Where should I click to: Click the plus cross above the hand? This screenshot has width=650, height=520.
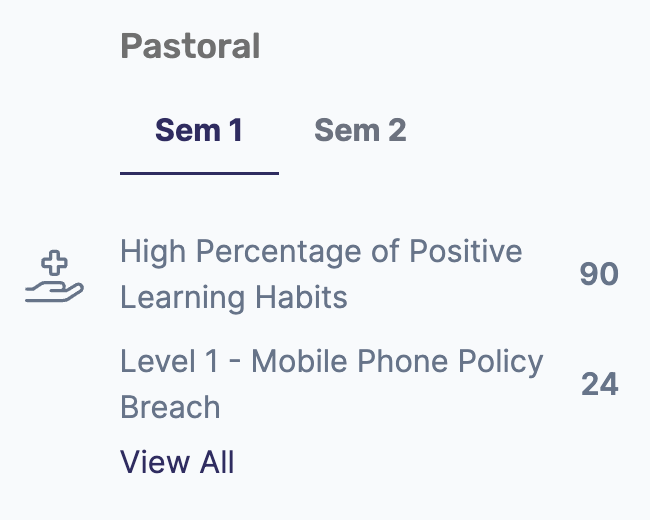tap(54, 263)
